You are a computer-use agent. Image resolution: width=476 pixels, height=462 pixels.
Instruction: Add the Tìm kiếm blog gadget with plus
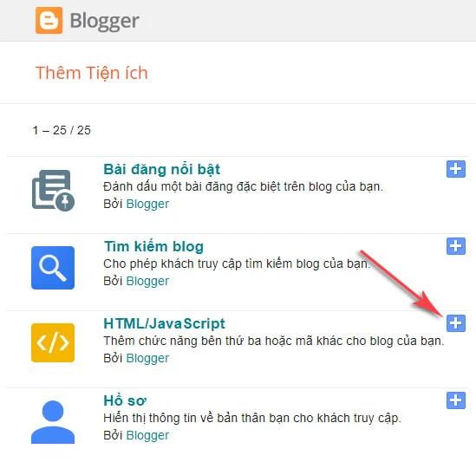pos(456,246)
